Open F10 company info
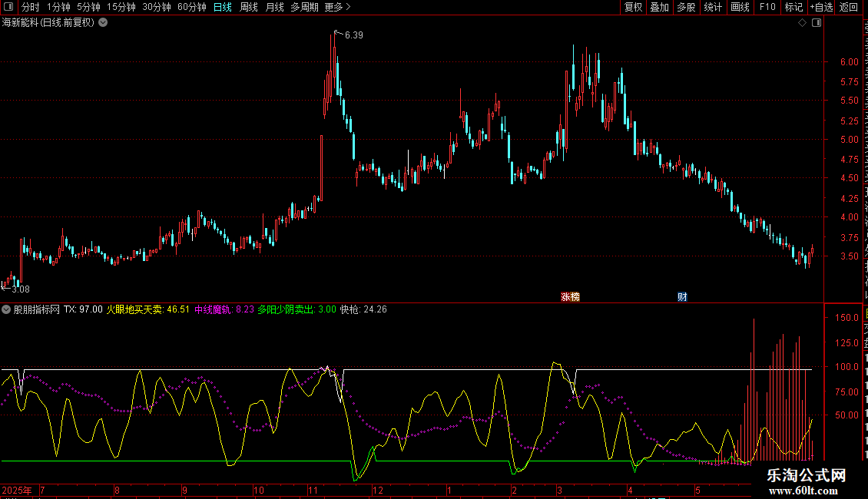 click(767, 7)
